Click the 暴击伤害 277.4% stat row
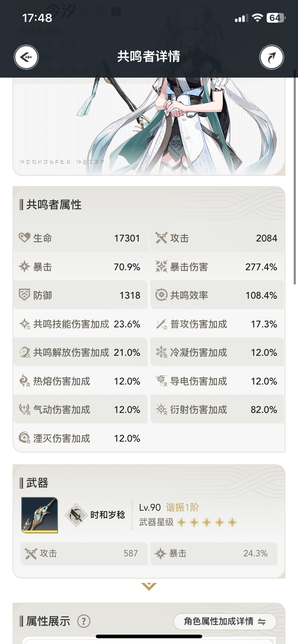The image size is (298, 644). click(x=217, y=267)
